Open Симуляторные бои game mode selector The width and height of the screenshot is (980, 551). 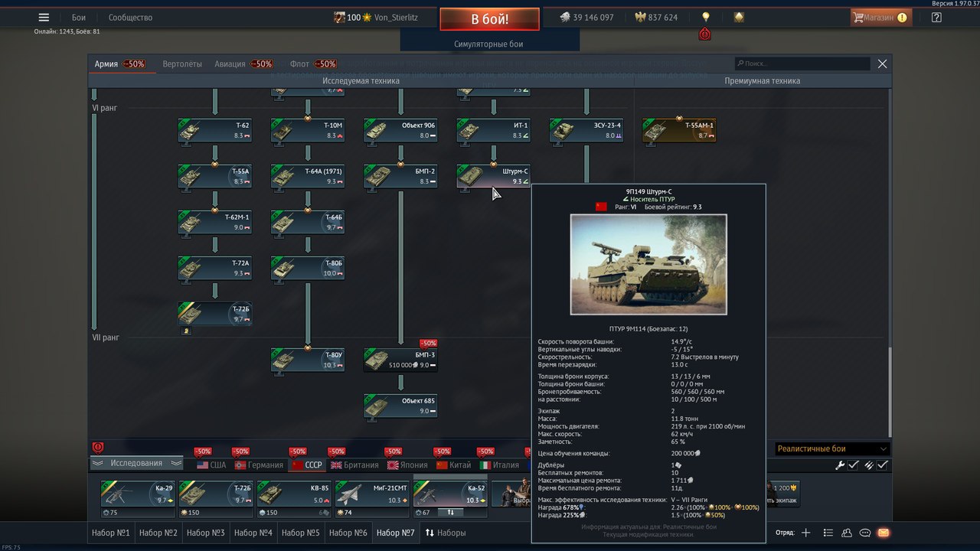[488, 44]
